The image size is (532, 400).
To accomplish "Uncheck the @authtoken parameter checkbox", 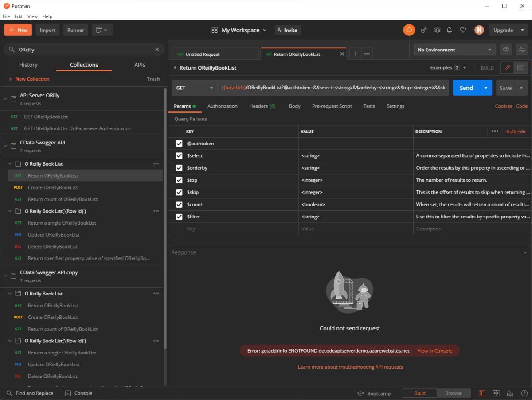I will (179, 144).
